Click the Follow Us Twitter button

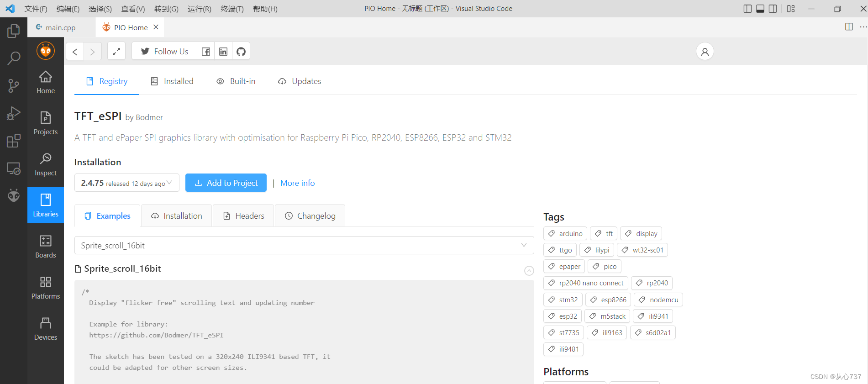pyautogui.click(x=164, y=52)
